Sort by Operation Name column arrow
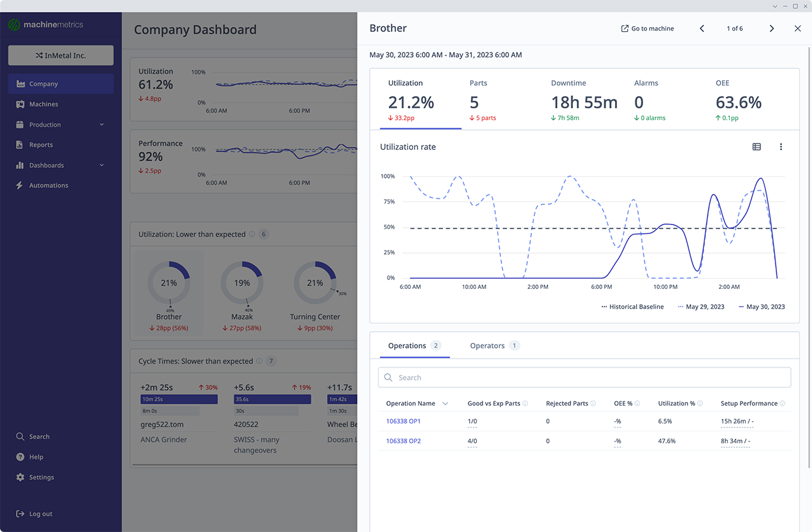Screen dimensions: 812x532 (445, 403)
